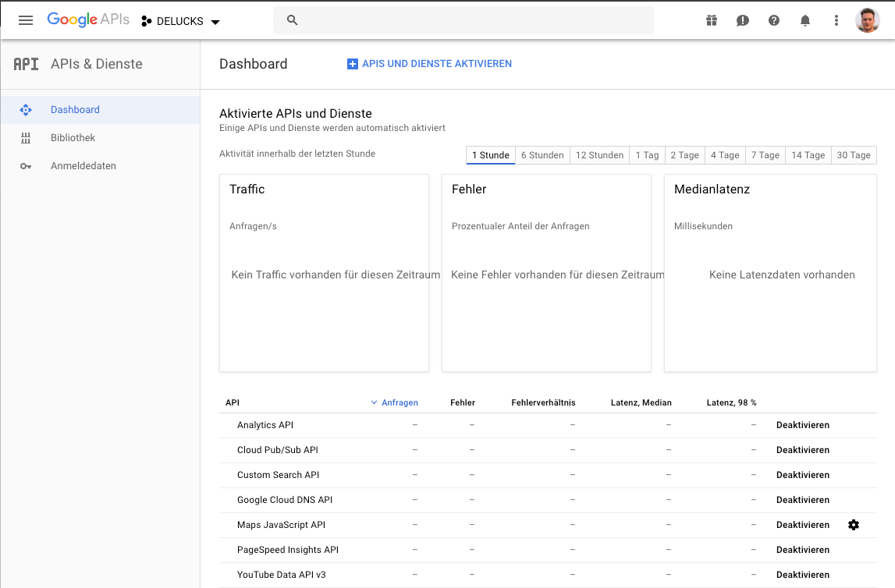Viewport: 895px width, 588px height.
Task: Deactivate the YouTube Data API v3
Action: point(802,575)
